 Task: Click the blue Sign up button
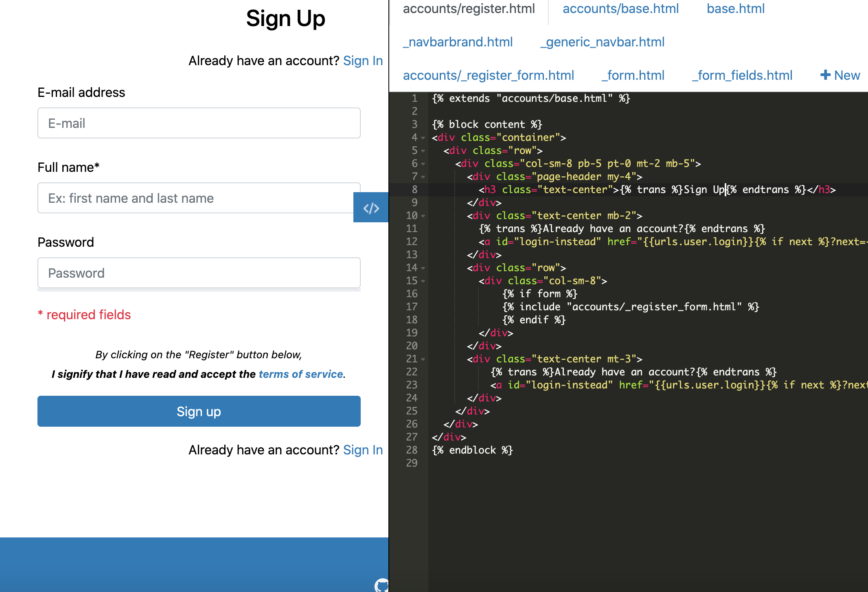pos(199,411)
